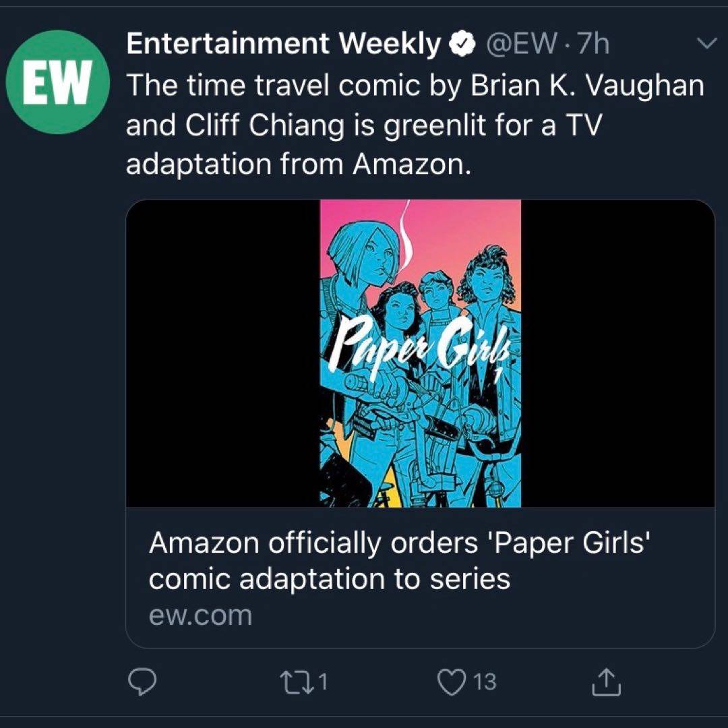Click the black area left of cover art
This screenshot has width=728, height=728.
pos(223,353)
